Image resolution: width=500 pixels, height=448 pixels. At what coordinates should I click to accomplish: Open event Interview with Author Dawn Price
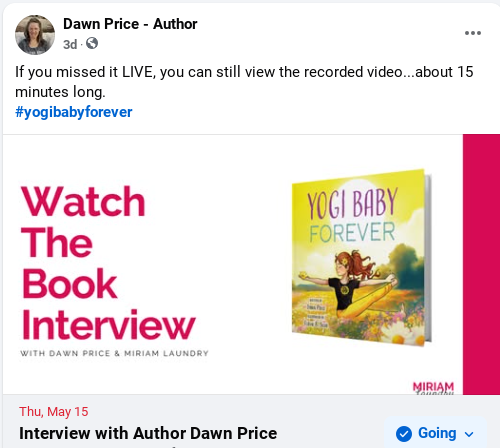(148, 433)
